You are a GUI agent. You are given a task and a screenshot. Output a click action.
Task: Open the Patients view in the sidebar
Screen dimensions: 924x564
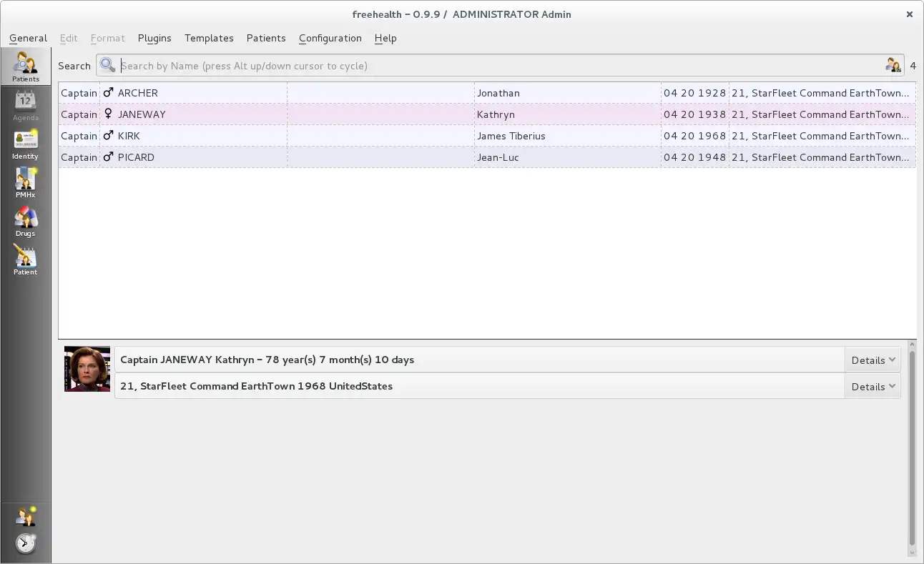coord(25,66)
